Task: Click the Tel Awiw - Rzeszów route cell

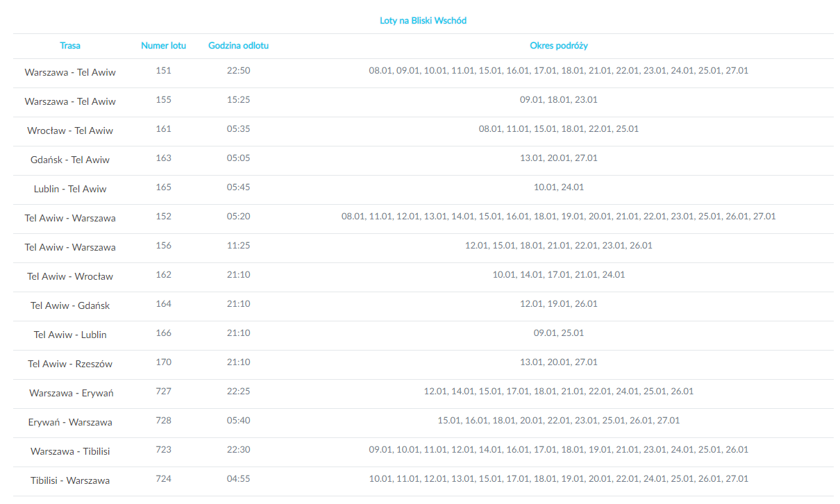Action: [x=70, y=364]
